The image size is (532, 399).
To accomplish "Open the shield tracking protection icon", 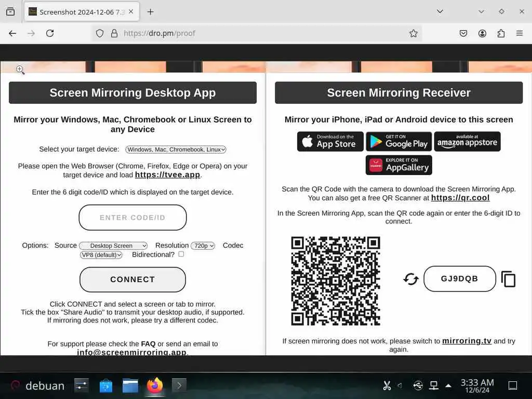I will [99, 33].
